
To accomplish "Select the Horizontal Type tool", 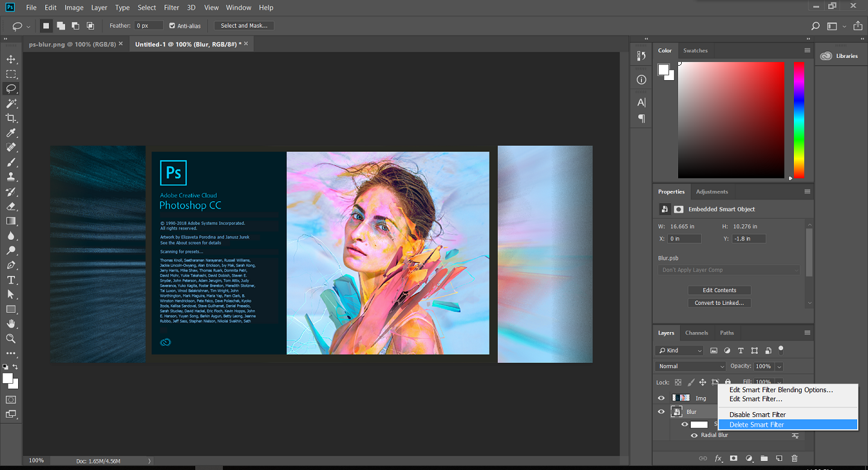I will coord(11,280).
